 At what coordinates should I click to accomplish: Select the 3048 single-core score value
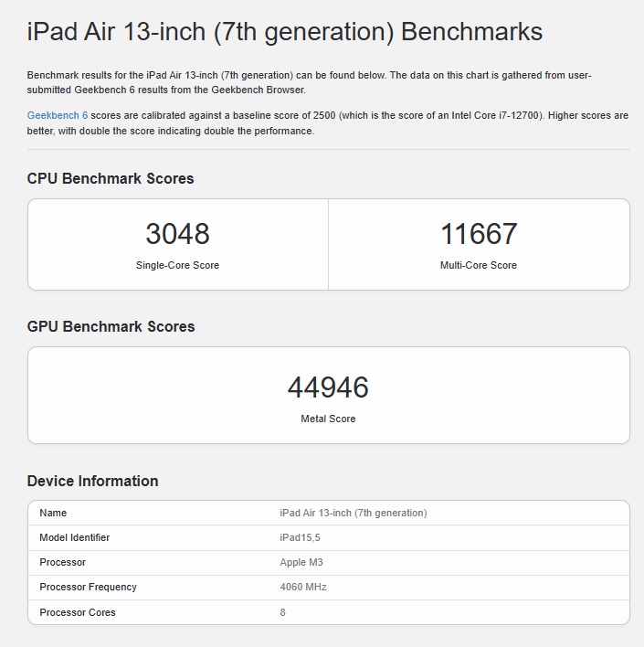pos(177,234)
